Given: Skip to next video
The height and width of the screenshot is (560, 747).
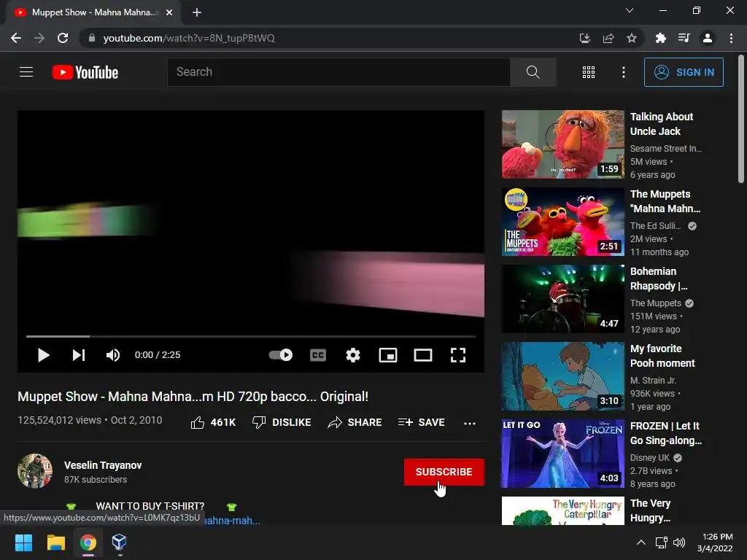Looking at the screenshot, I should pos(79,355).
